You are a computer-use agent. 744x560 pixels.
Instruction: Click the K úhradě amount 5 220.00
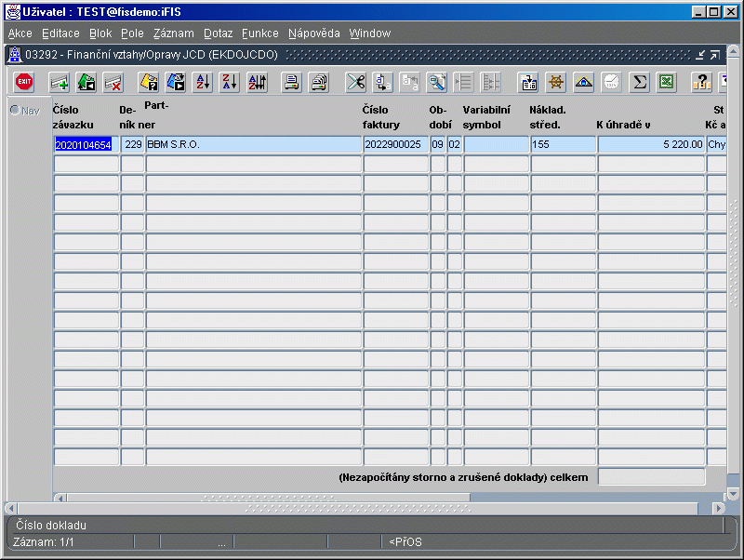point(651,145)
